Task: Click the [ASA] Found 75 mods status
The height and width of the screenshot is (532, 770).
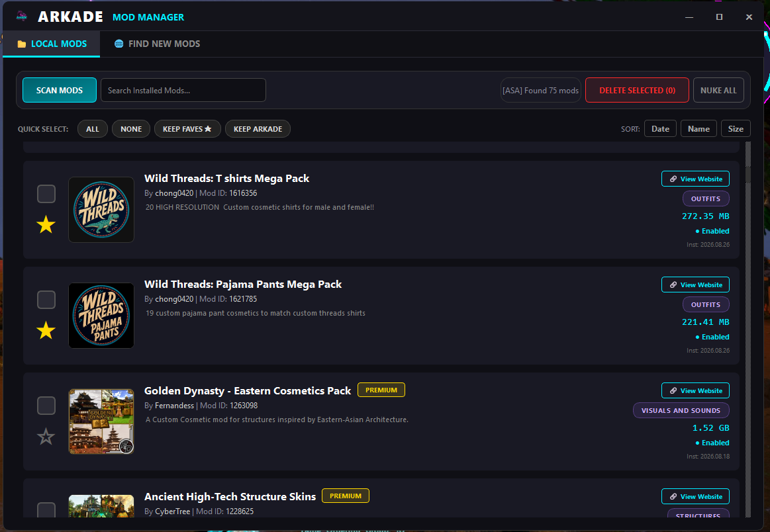Action: coord(540,90)
